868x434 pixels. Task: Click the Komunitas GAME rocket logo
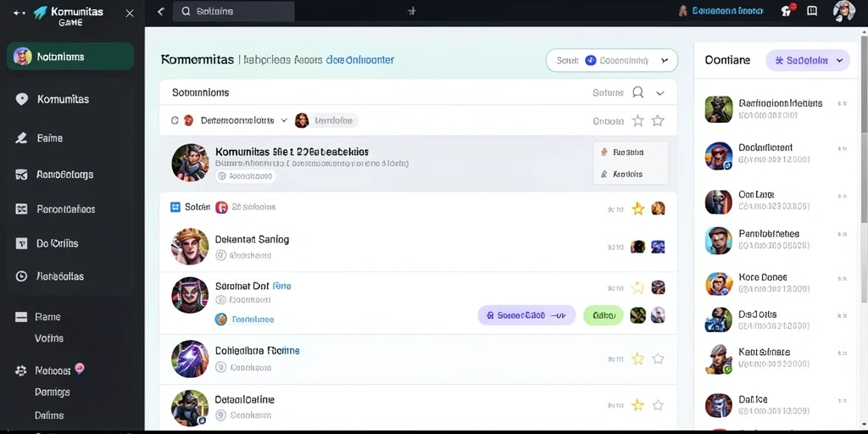41,12
